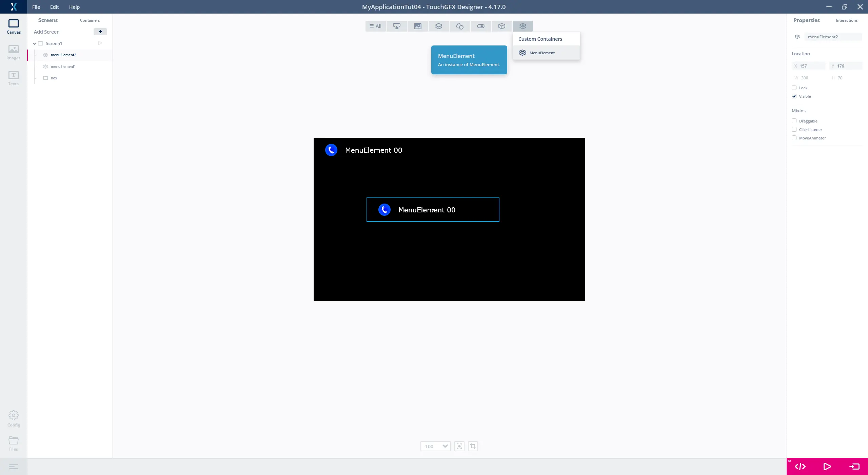Run the simulator with play icon

point(827,467)
